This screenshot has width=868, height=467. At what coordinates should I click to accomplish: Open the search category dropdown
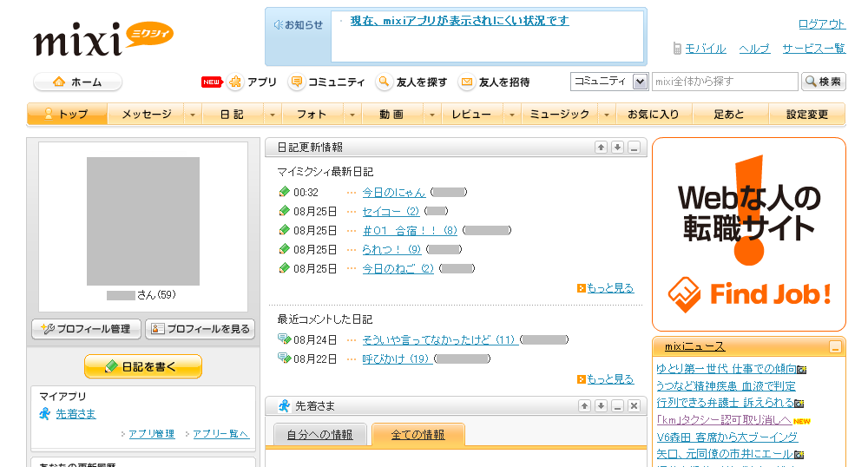coord(609,82)
